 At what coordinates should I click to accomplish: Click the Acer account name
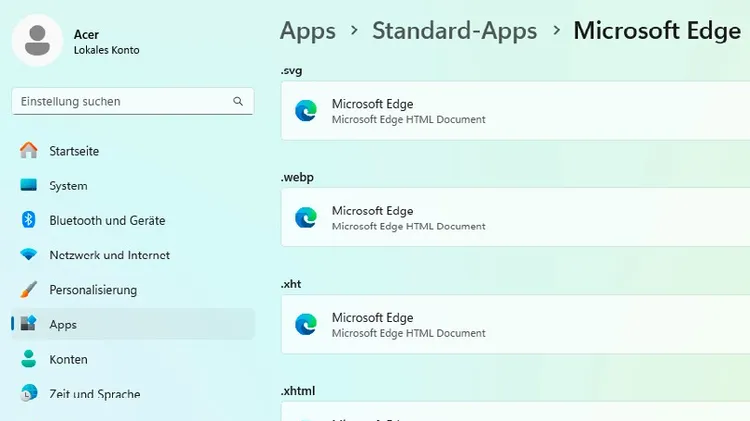[x=86, y=34]
